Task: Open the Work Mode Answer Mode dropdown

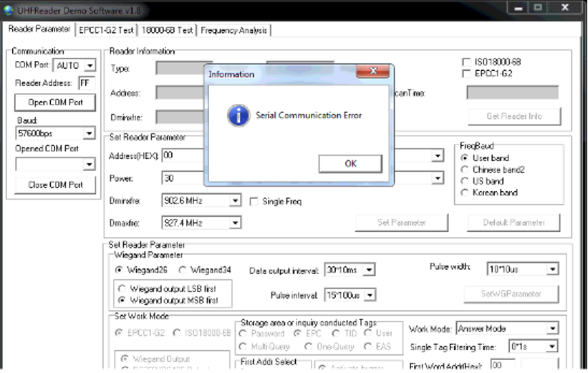Action: 551,329
